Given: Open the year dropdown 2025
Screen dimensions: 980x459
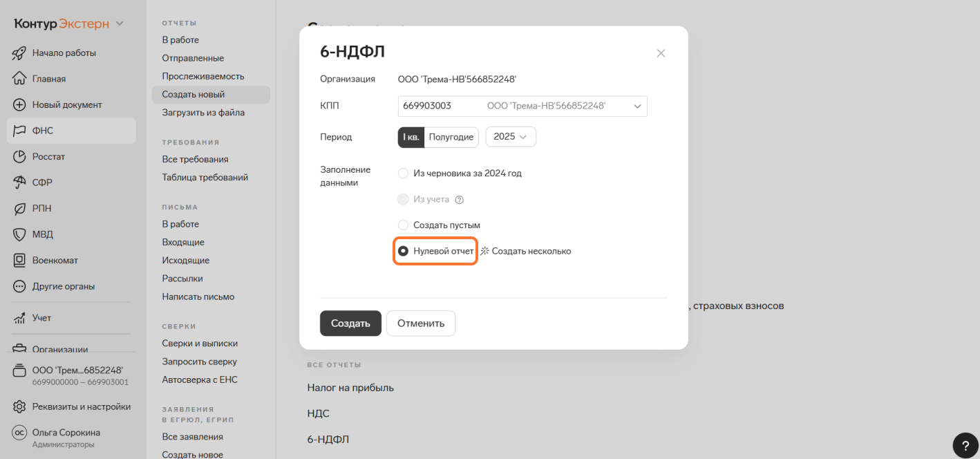Looking at the screenshot, I should [x=511, y=137].
